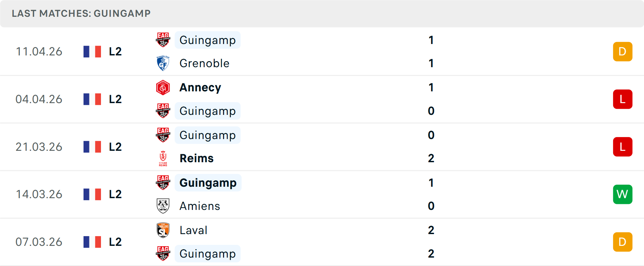
Task: Open the Stade de Reims club logo
Action: [163, 158]
